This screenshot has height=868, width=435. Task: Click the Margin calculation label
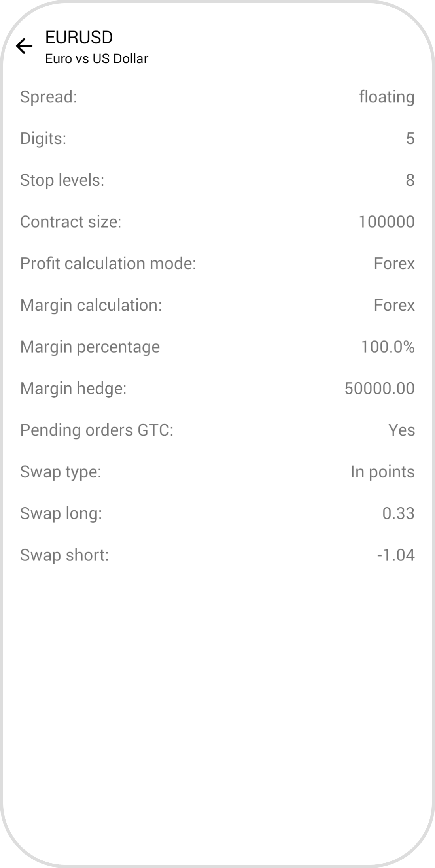point(91,305)
